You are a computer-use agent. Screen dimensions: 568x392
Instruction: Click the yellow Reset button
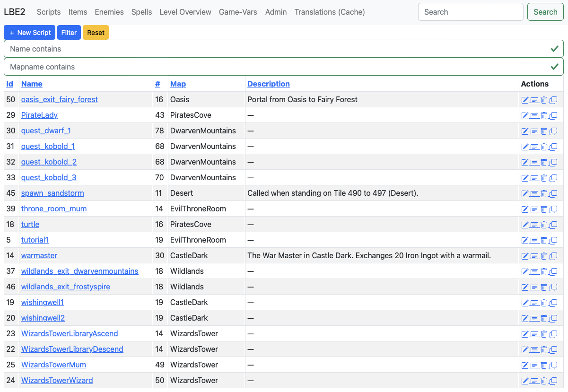(x=96, y=33)
